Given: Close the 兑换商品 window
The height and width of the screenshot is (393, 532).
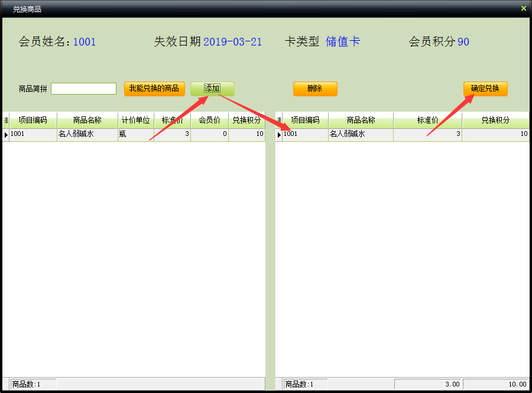Looking at the screenshot, I should click(524, 8).
